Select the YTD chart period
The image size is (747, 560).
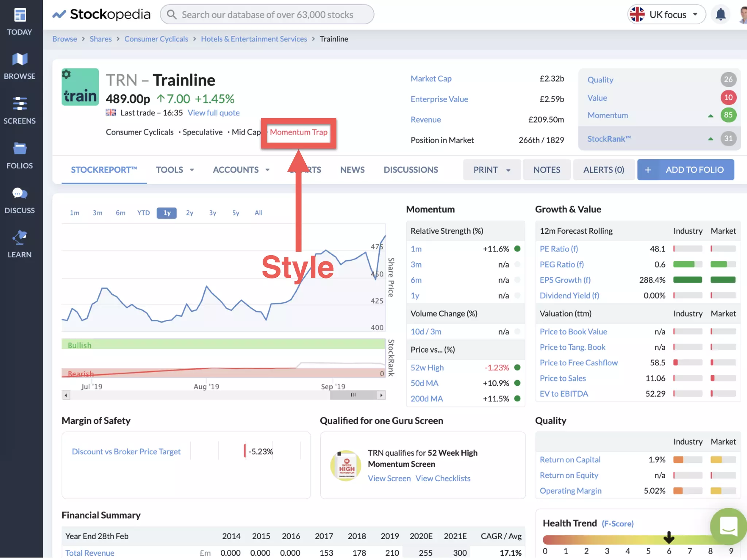click(143, 213)
